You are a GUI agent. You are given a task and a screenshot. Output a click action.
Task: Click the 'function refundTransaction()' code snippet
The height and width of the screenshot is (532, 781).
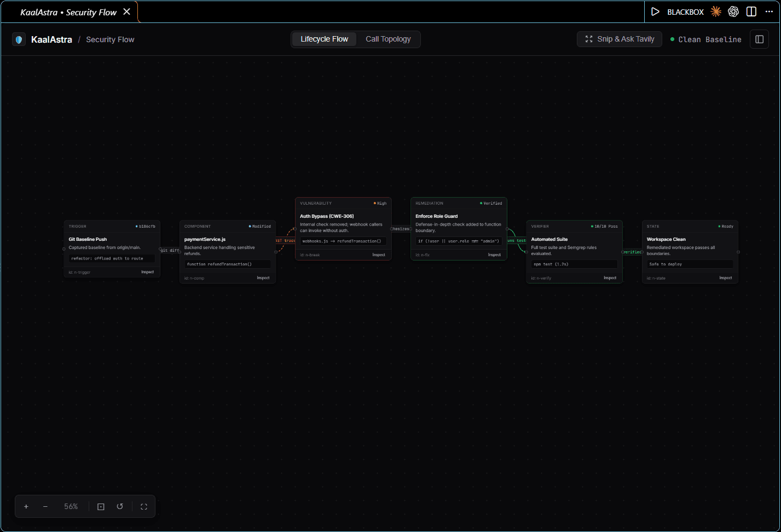227,264
